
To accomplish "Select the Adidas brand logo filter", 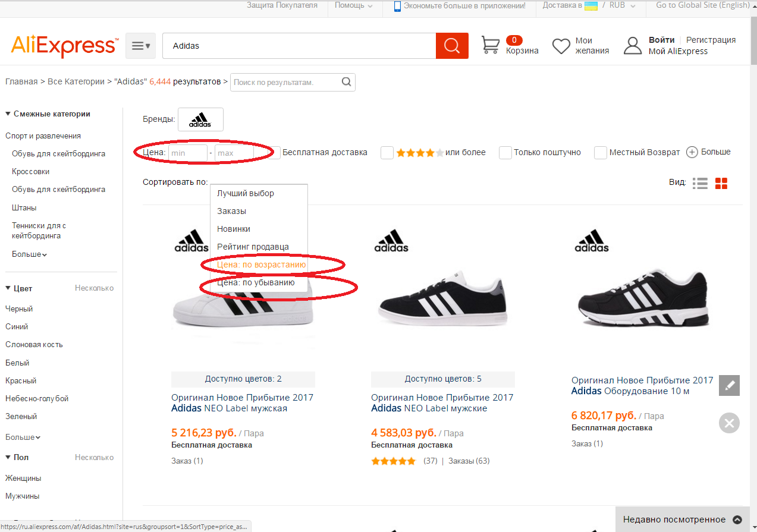I will [x=200, y=119].
